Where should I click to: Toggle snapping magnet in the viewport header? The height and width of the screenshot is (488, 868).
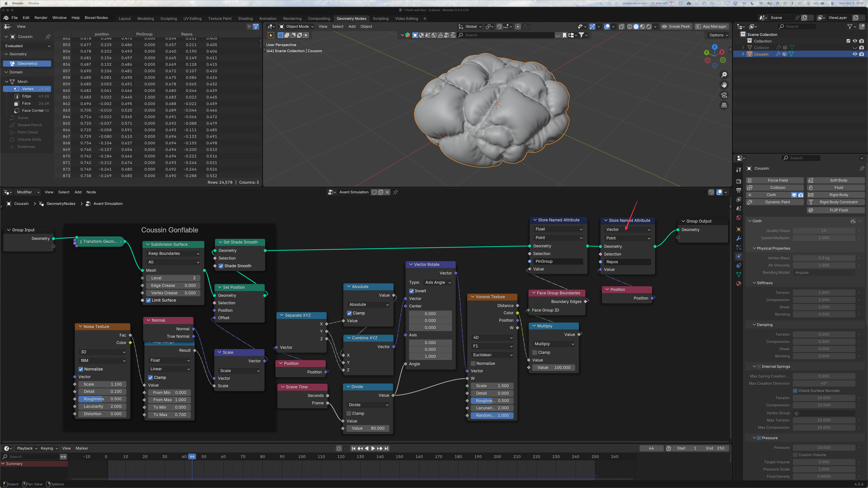(x=499, y=27)
